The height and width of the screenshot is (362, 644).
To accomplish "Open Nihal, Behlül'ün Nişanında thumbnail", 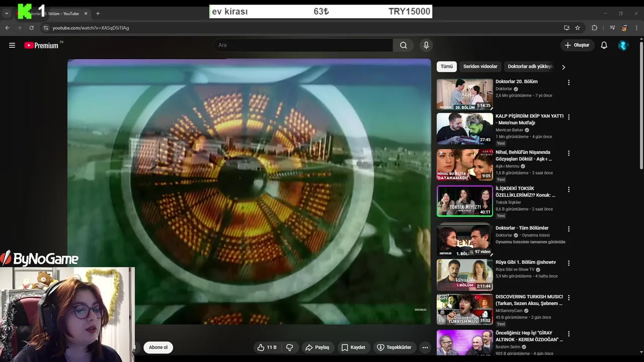I will tap(465, 165).
